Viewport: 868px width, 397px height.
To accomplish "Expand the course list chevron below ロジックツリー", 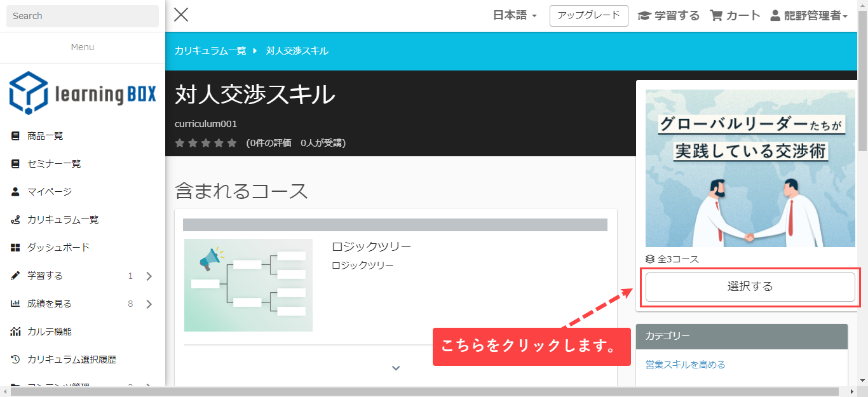I will pyautogui.click(x=396, y=368).
